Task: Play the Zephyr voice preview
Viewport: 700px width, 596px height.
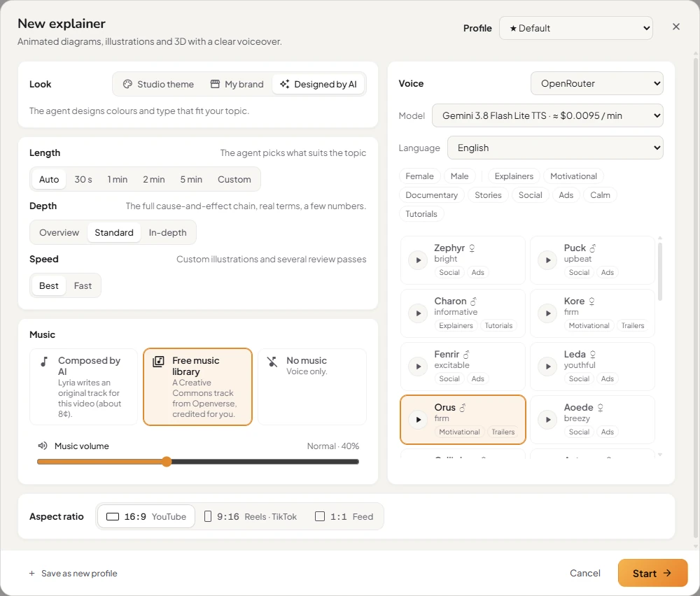Action: (419, 260)
